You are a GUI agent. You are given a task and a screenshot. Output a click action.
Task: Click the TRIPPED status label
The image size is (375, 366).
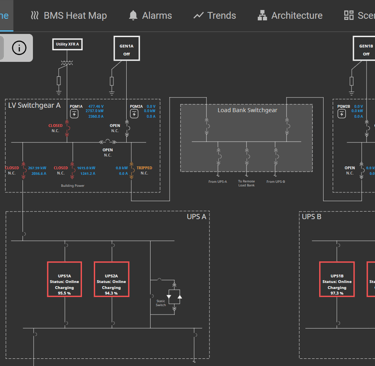144,168
